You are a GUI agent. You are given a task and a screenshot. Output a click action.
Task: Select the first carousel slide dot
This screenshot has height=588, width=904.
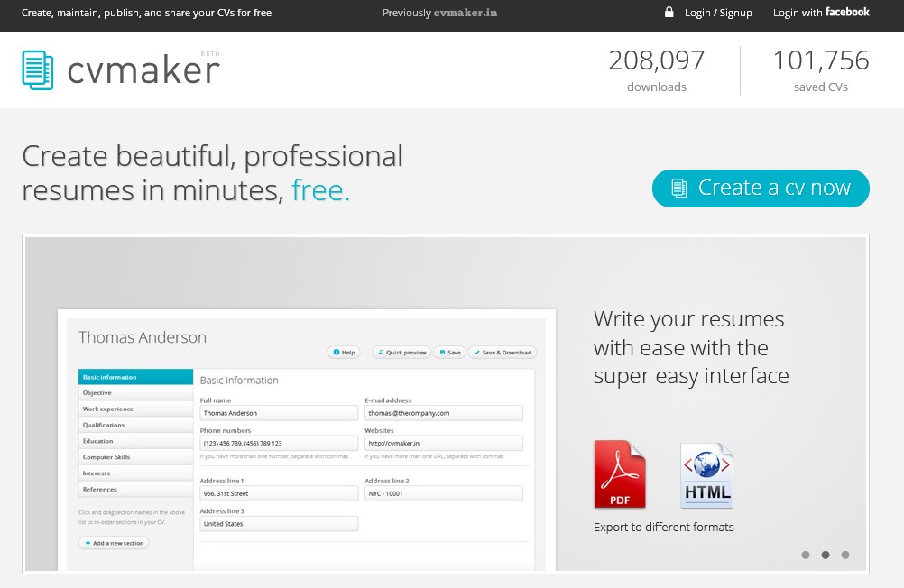tap(806, 555)
